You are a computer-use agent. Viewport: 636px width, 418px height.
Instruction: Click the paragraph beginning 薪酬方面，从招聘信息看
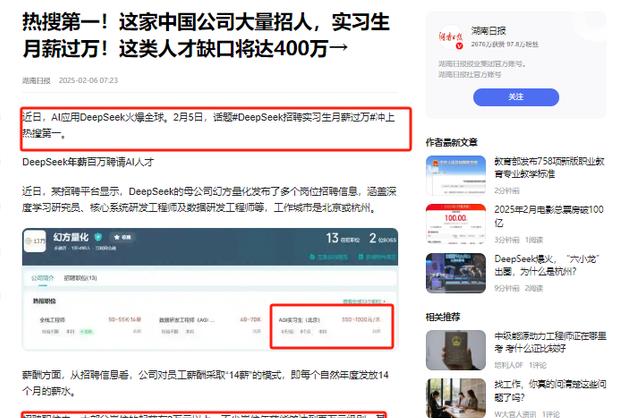[x=205, y=383]
